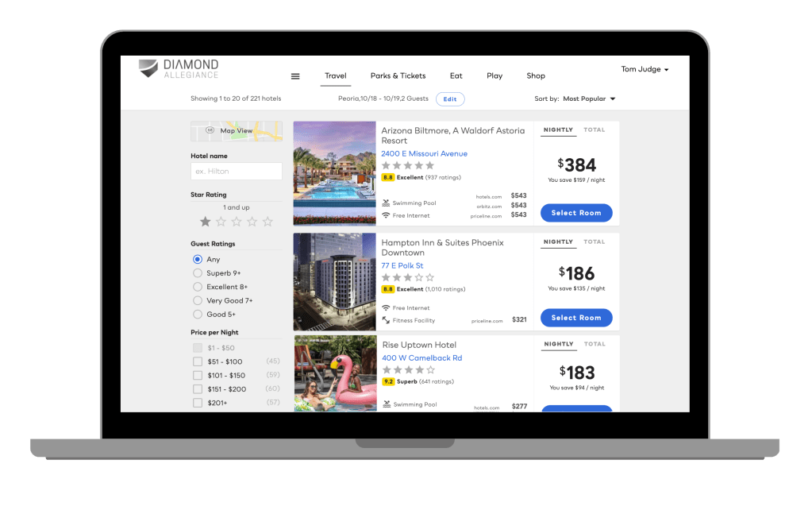Click the 8.8 rating badge for Hampton Inn
This screenshot has height=510, width=812.
click(x=388, y=289)
